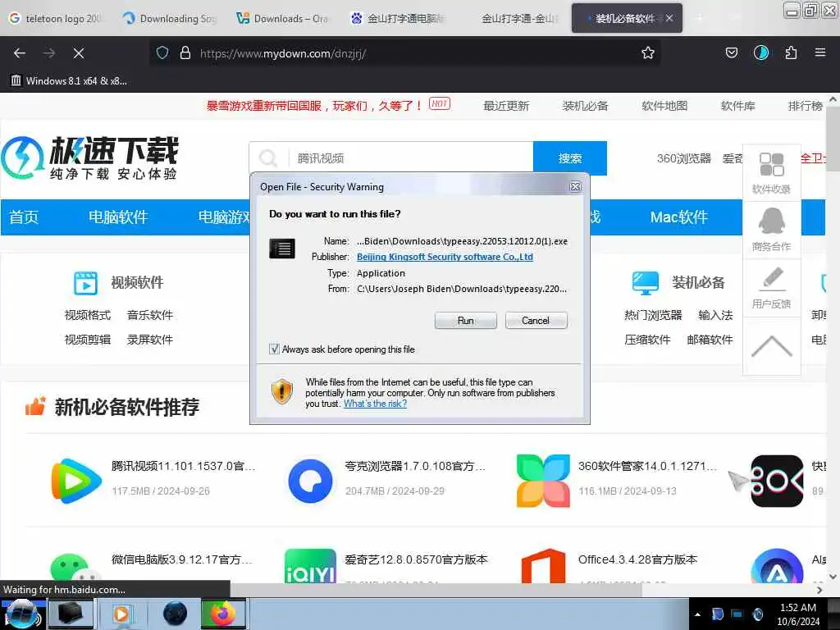Open the iQIYI 爱奇艺 app icon
840x630 pixels.
[310, 566]
